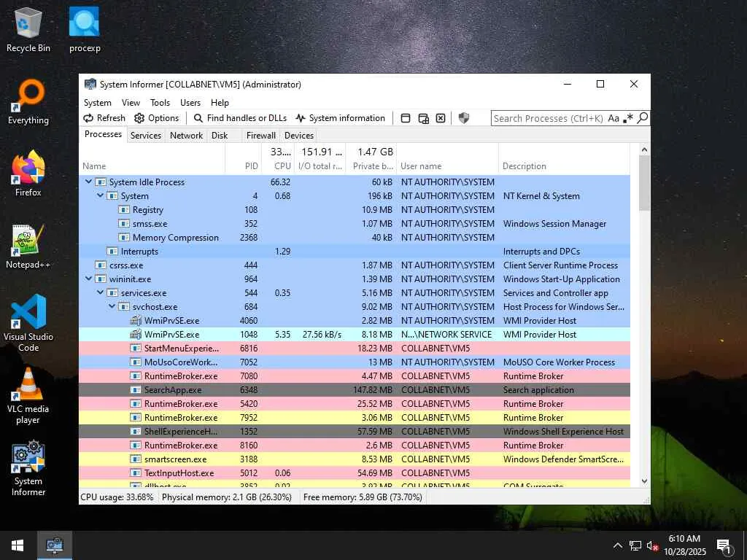Open the Tools menu
Screen dimensions: 747x560
tap(160, 102)
